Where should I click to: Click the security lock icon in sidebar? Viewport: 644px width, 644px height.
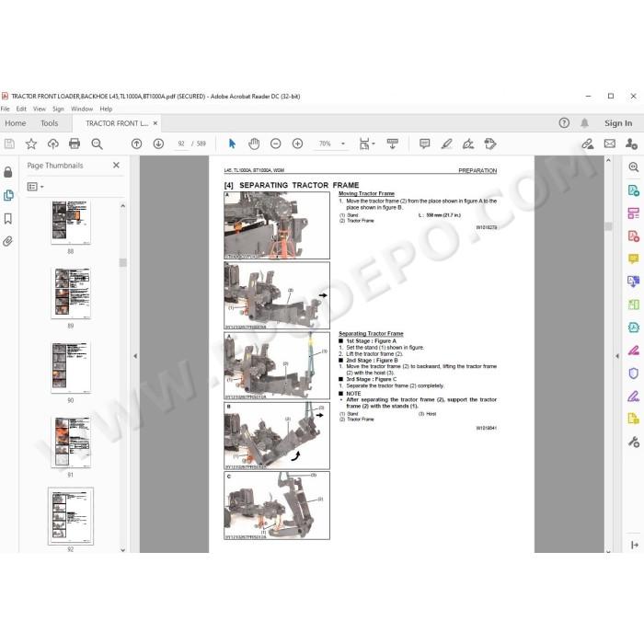point(7,172)
